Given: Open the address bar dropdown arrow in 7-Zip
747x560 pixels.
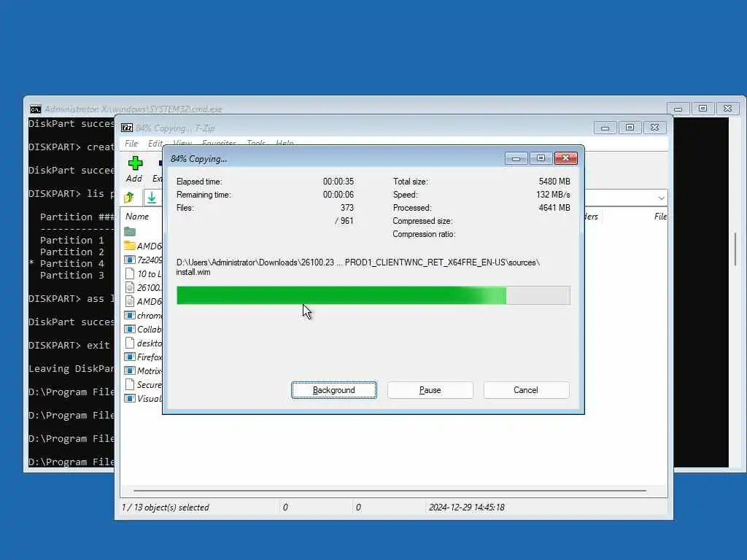Looking at the screenshot, I should click(661, 198).
